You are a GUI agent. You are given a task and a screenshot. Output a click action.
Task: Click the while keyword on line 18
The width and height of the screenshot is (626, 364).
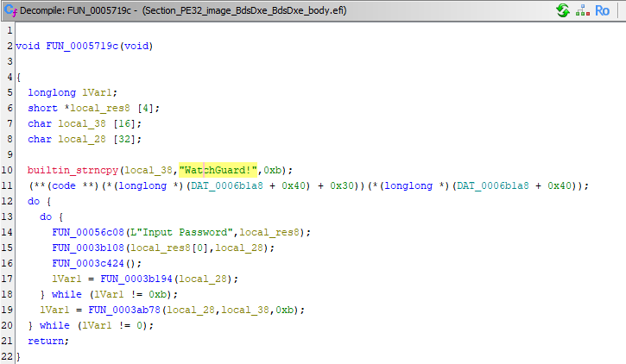[66, 295]
